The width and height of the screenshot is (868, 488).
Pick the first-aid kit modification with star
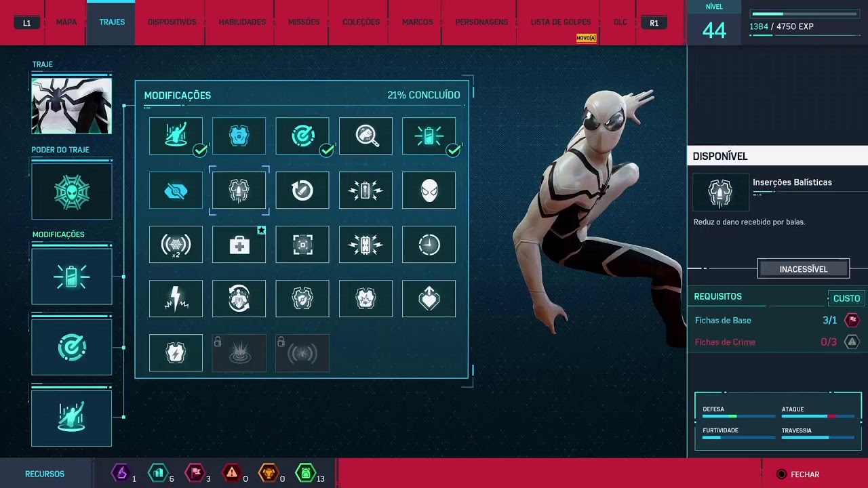239,244
